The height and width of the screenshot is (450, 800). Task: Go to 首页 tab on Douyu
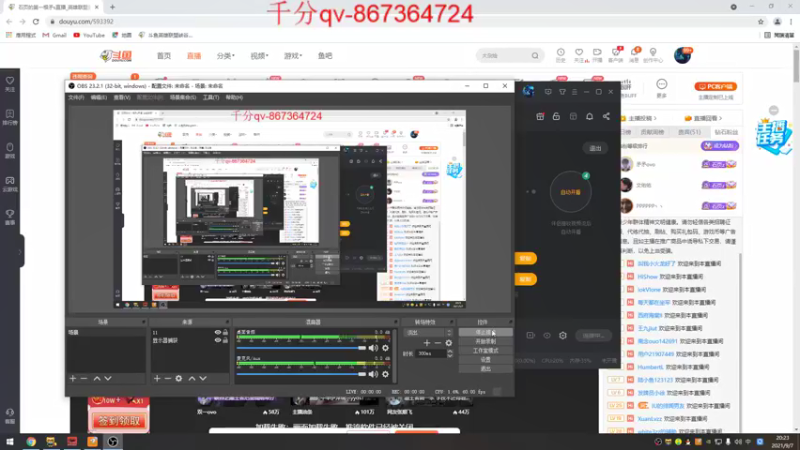pyautogui.click(x=164, y=56)
